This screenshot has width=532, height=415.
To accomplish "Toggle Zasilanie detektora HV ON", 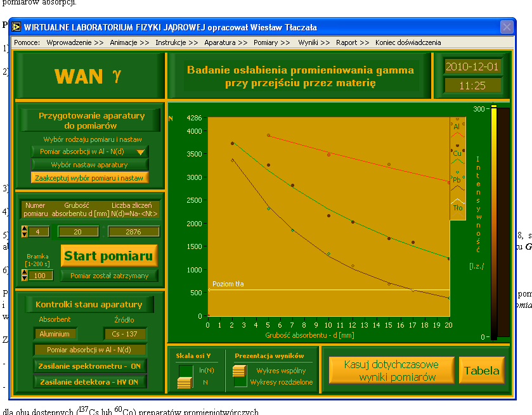I will (x=89, y=381).
